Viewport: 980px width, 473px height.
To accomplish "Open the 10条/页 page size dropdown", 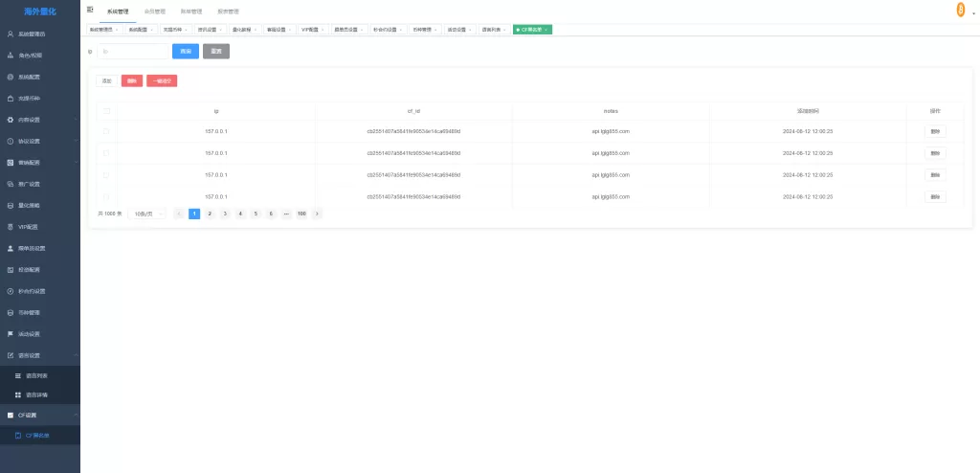I will click(148, 214).
